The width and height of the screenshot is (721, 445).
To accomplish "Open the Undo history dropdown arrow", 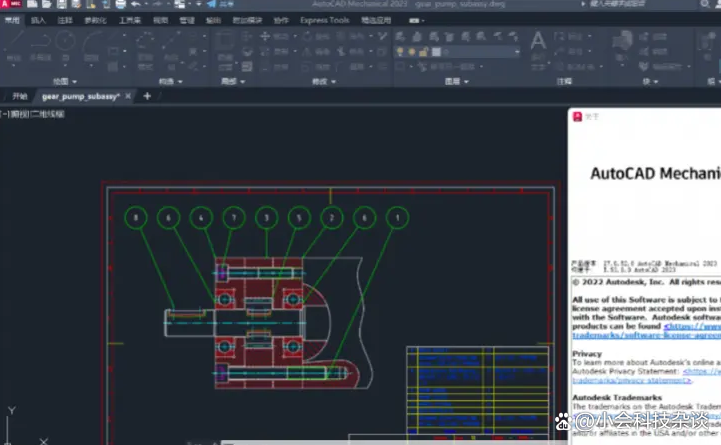I will (x=146, y=4).
